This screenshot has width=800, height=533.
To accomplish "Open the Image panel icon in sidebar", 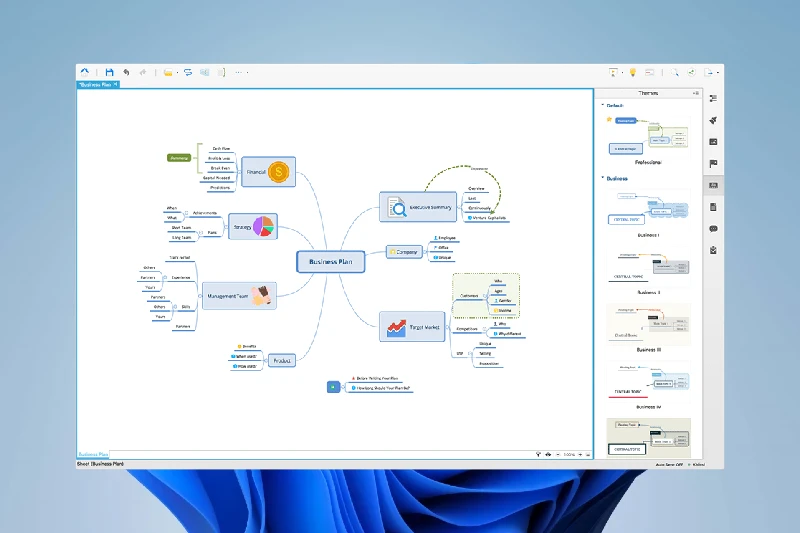I will pyautogui.click(x=713, y=141).
